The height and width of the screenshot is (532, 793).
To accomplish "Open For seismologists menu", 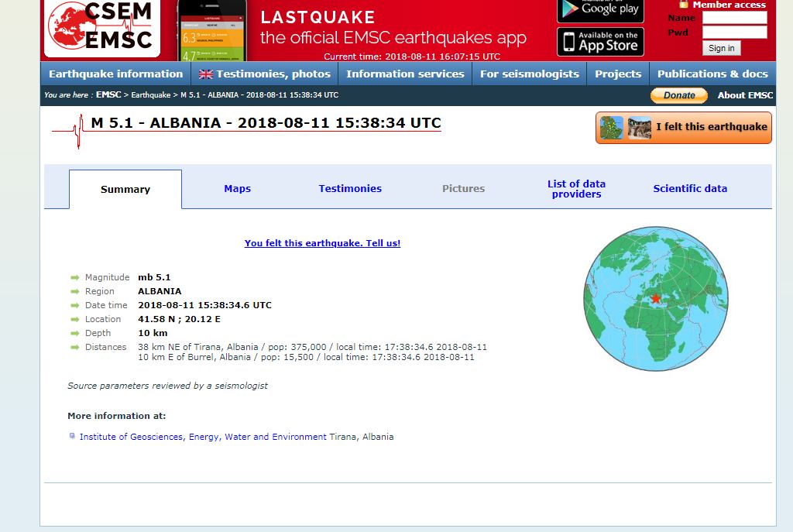I will tap(530, 74).
